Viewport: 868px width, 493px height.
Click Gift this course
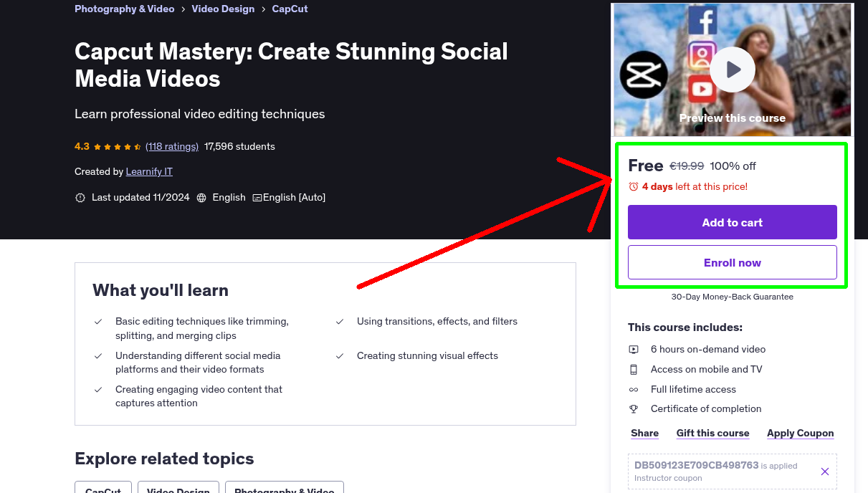tap(713, 434)
